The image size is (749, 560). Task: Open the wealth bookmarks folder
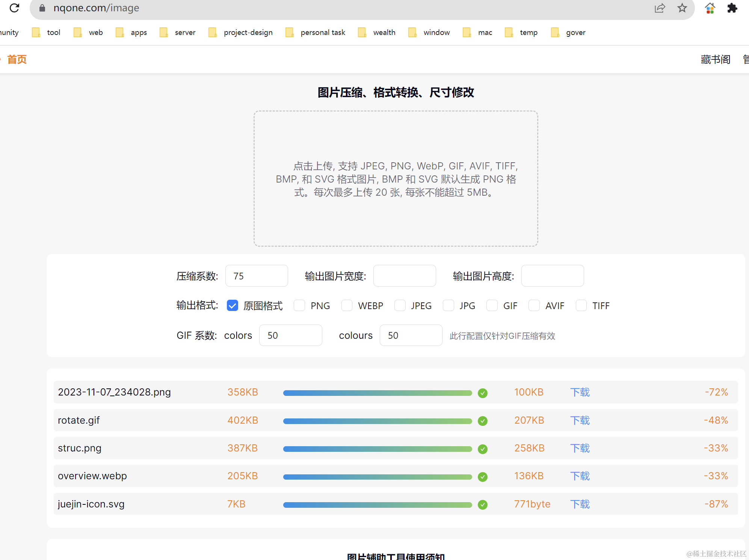pyautogui.click(x=384, y=32)
